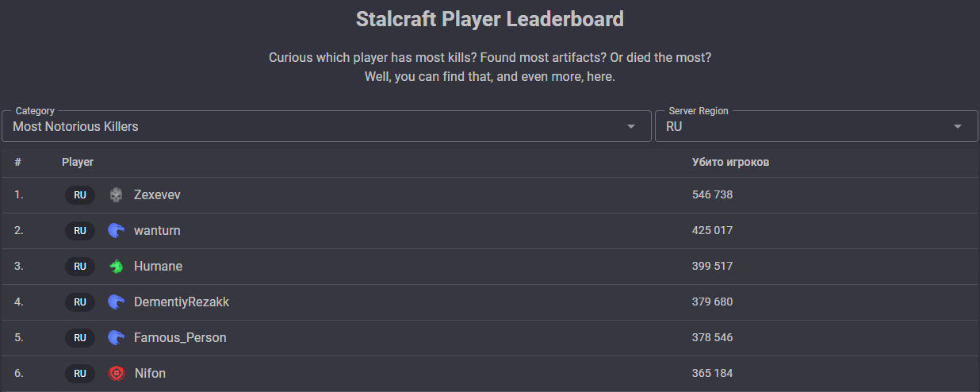Open the Category dropdown arrow
Viewport: 980px width, 392px height.
point(631,127)
